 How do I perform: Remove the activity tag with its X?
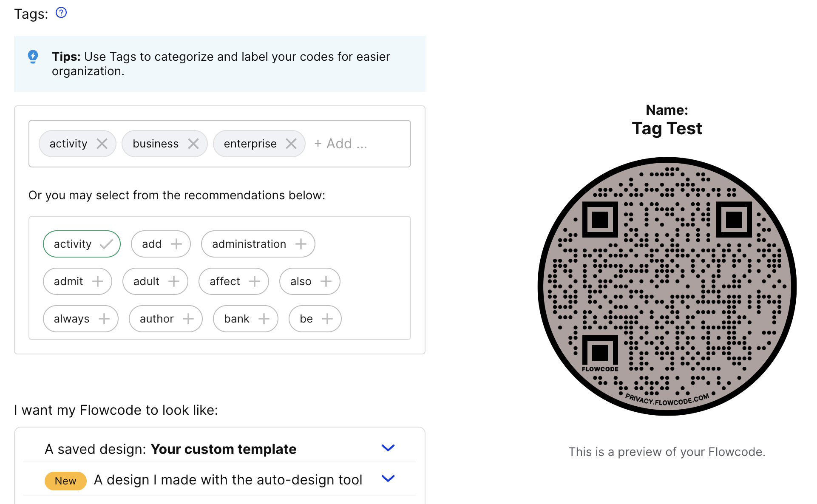pyautogui.click(x=102, y=144)
